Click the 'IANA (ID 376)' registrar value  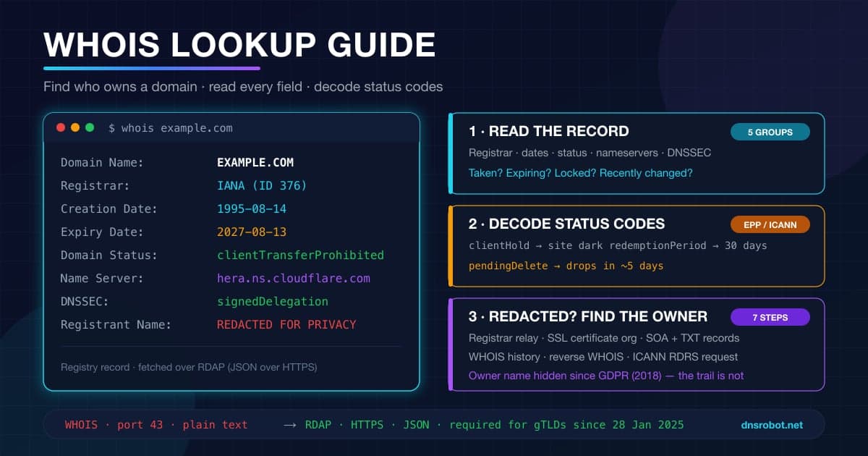262,186
